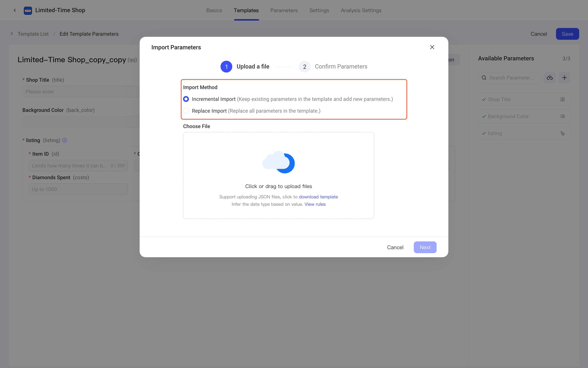Click the Limited-Time Shop app icon

tap(28, 10)
